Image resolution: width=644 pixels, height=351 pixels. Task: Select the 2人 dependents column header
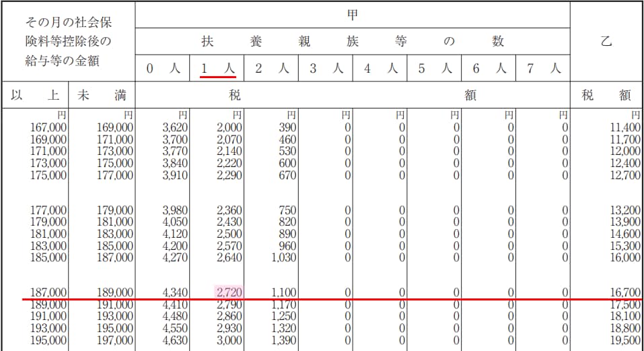pos(272,68)
